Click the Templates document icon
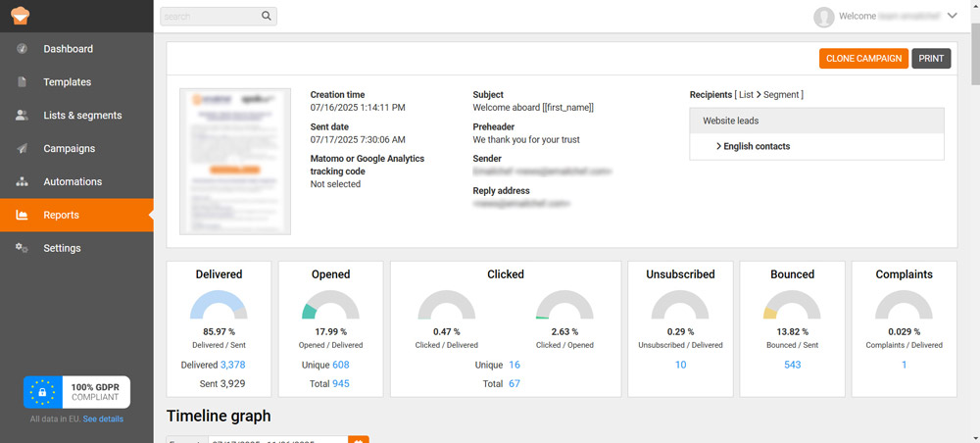The height and width of the screenshot is (443, 980). point(22,82)
